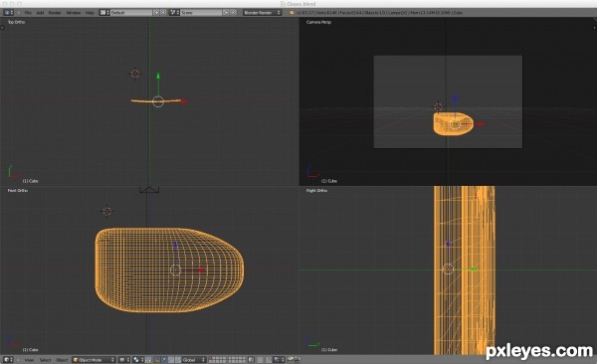Viewport: 597px width, 364px height.
Task: Select the first scene layer button
Action: 211,358
